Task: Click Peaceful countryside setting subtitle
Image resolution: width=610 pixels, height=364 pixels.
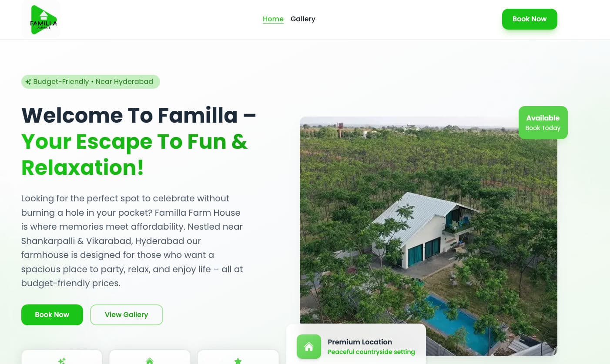Action: [371, 352]
